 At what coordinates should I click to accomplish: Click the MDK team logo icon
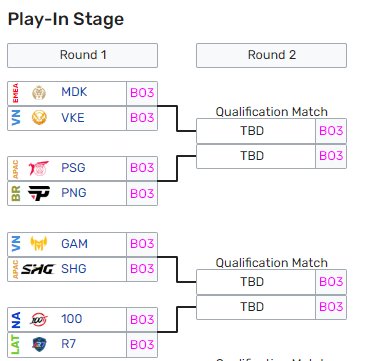(39, 93)
